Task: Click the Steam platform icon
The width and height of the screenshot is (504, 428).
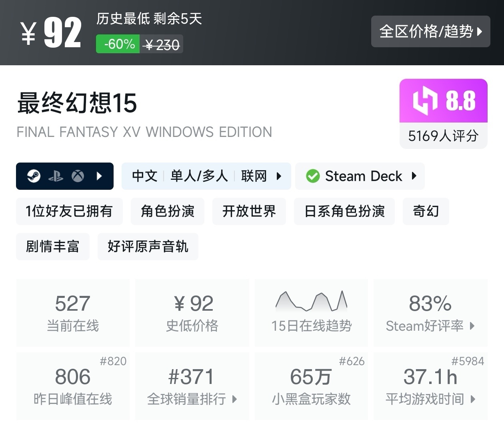Action: coord(34,176)
